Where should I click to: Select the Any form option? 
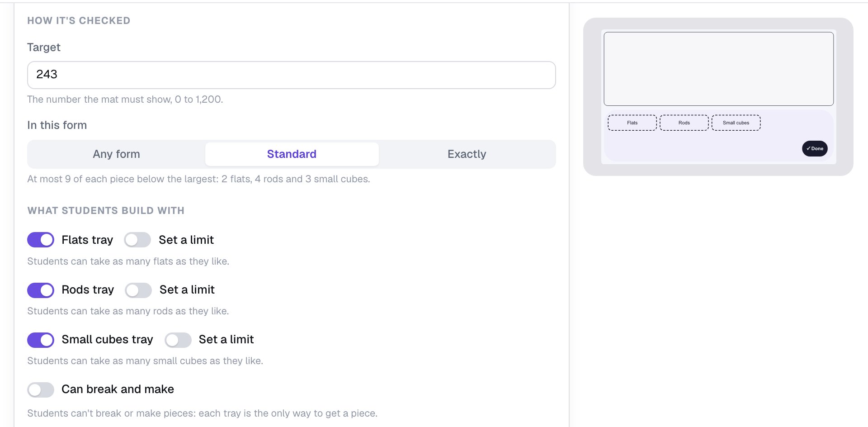click(x=116, y=154)
